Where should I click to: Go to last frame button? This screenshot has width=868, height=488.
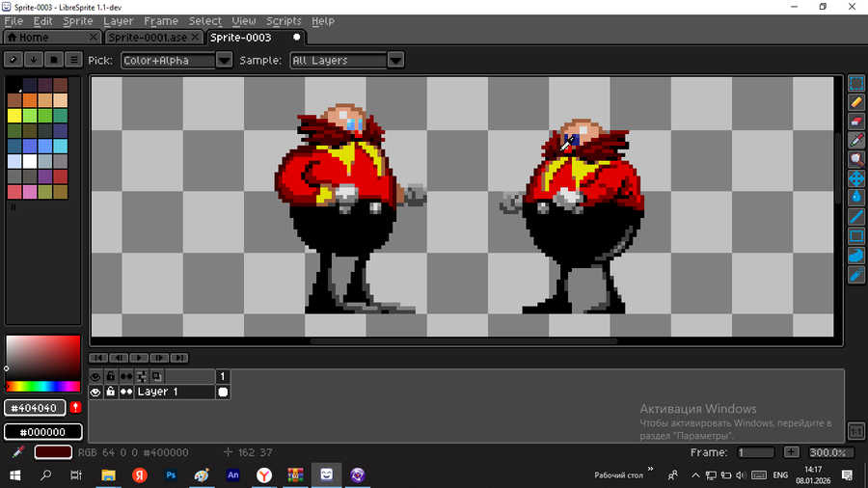click(x=179, y=358)
